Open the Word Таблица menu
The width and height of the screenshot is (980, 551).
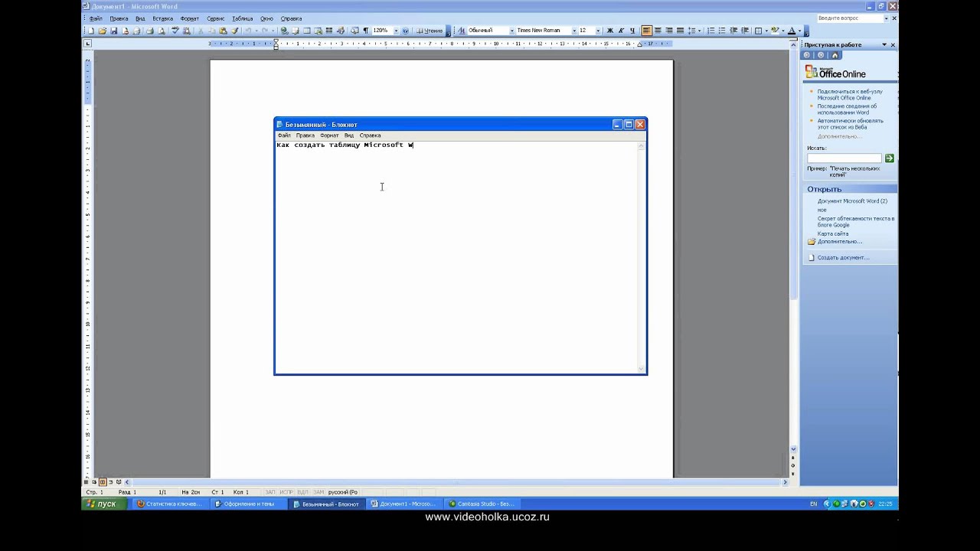click(x=242, y=18)
